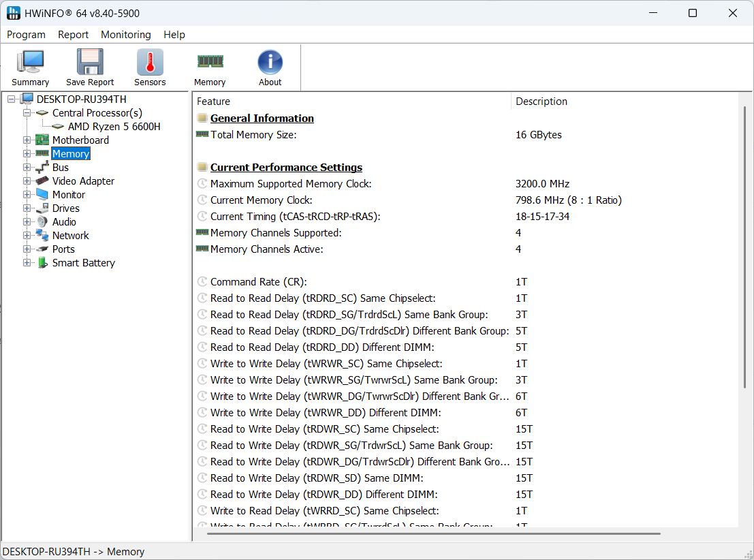Open the Monitoring menu
Viewport: 754px width, 560px height.
coord(126,35)
